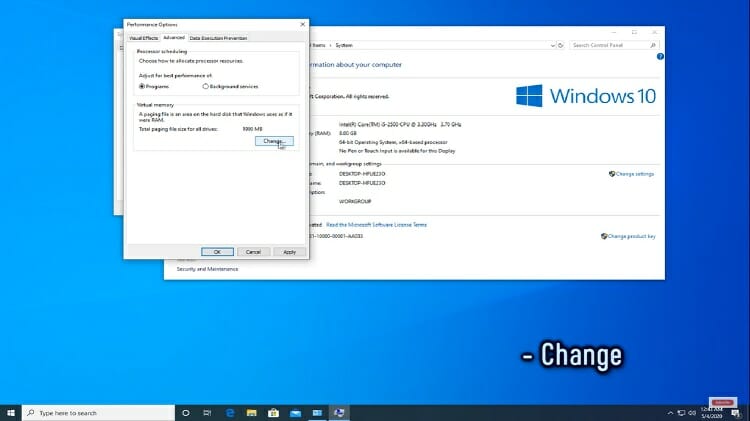Open Cortana circle icon on taskbar
This screenshot has width=750, height=421.
point(186,412)
